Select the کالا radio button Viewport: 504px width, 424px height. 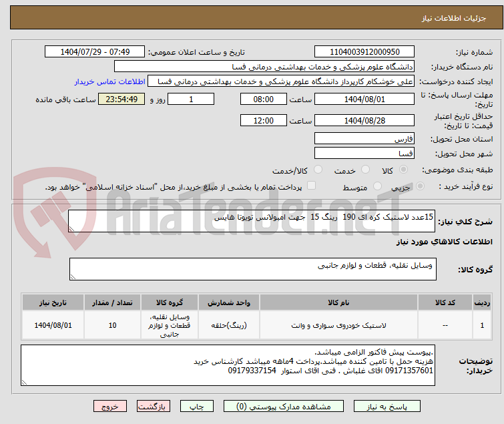coord(403,170)
